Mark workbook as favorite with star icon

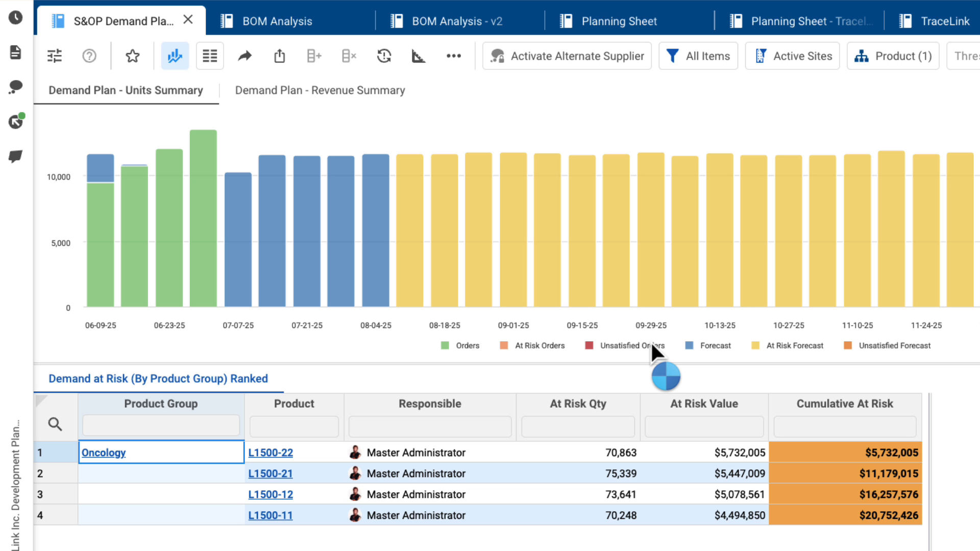133,56
